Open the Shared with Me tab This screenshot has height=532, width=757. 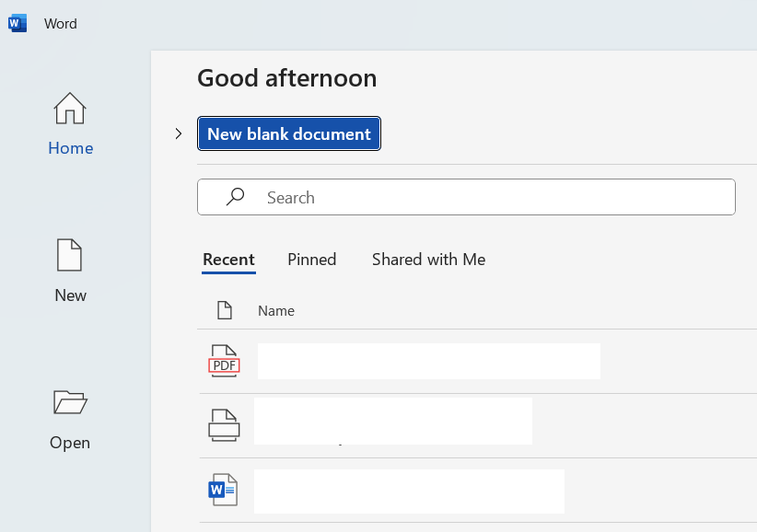[x=428, y=260]
